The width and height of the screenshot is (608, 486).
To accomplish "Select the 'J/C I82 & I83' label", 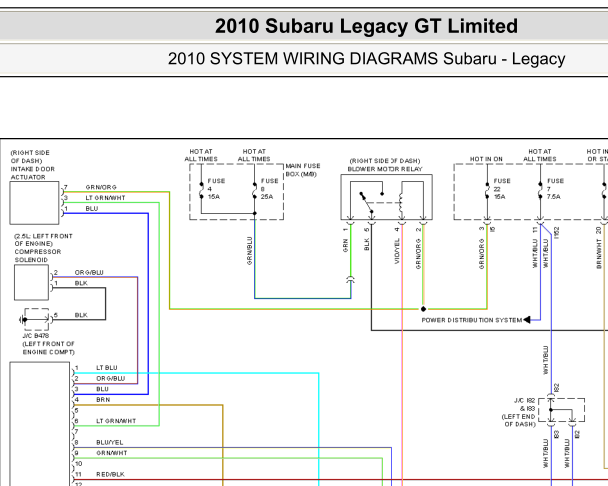I will [525, 404].
